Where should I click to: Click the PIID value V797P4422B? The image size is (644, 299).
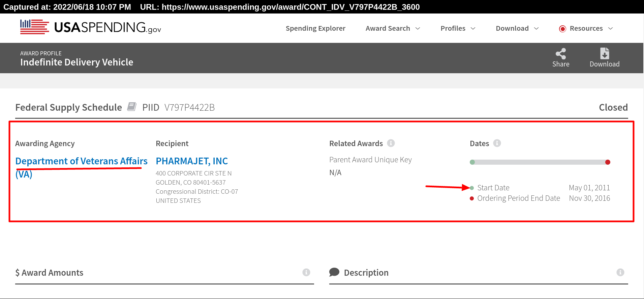[189, 107]
